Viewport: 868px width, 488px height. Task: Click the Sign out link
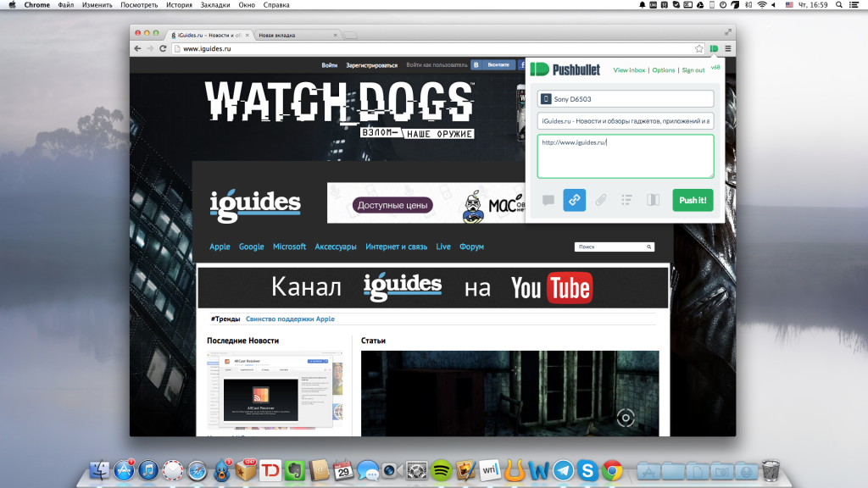(693, 70)
